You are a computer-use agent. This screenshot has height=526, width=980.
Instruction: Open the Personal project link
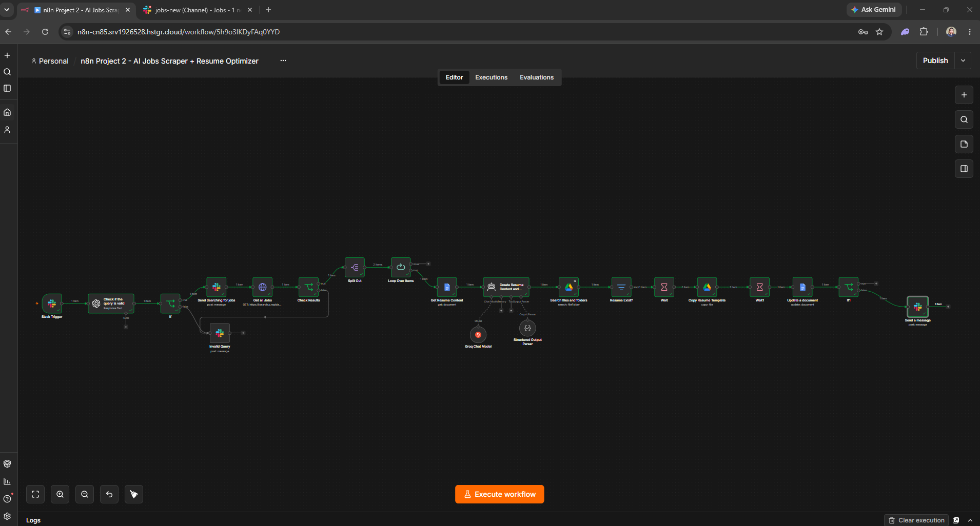[x=50, y=61]
